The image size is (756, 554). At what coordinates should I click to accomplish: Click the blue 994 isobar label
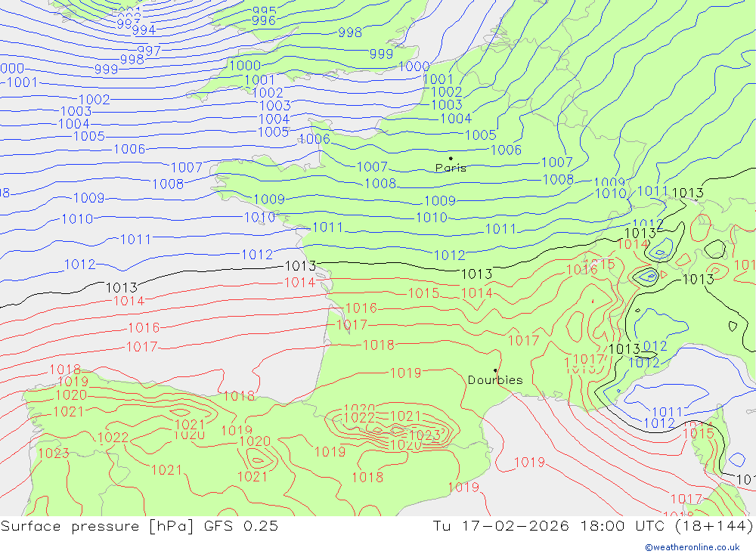(x=144, y=30)
